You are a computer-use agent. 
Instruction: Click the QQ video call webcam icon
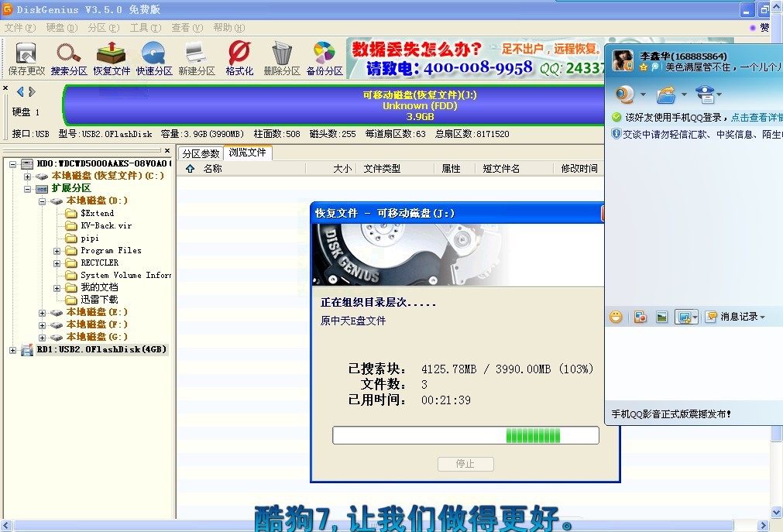(624, 94)
